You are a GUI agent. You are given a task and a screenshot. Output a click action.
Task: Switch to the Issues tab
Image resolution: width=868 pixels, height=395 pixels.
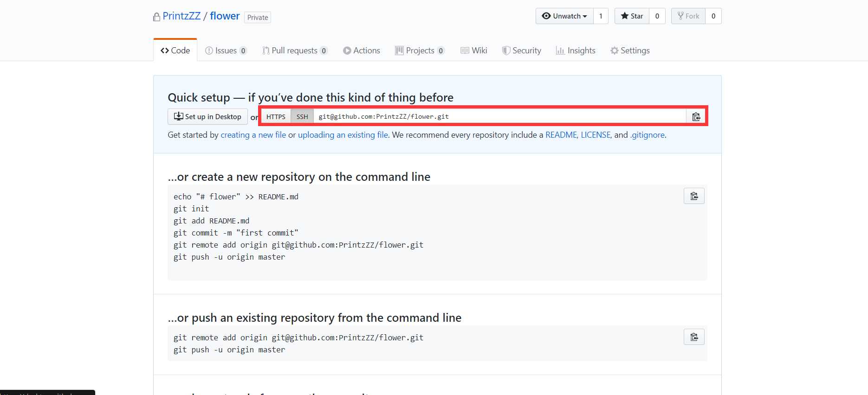tap(226, 51)
